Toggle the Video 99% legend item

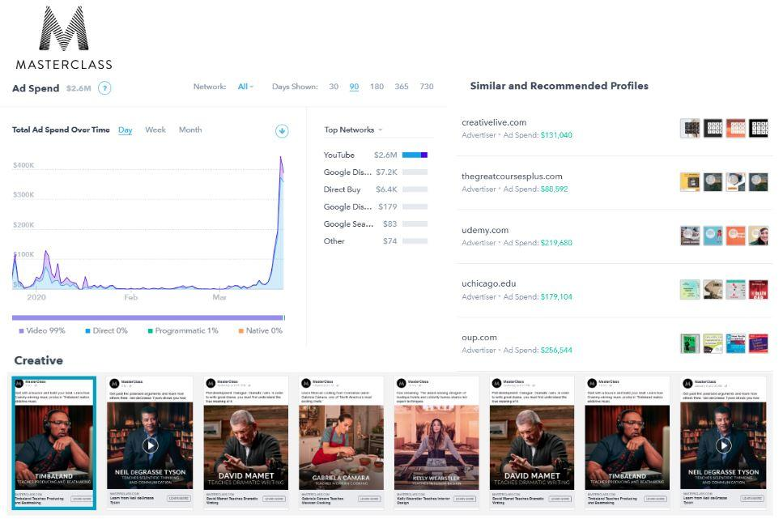42,330
